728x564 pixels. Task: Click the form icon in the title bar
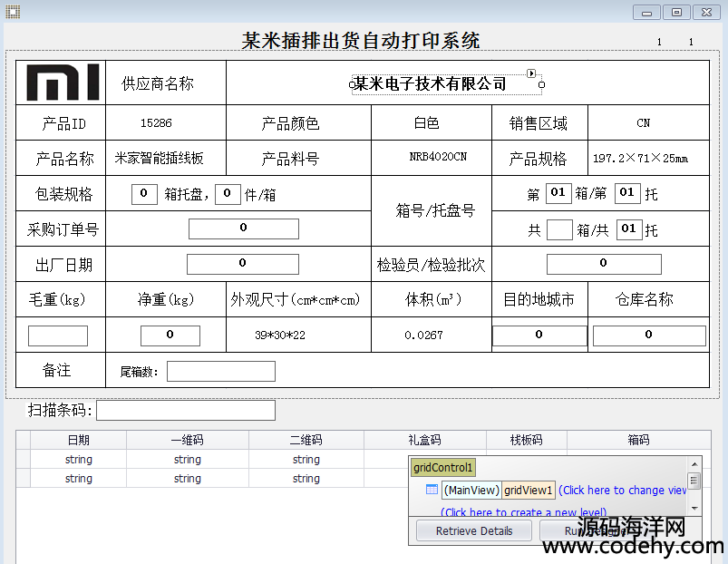tap(13, 12)
